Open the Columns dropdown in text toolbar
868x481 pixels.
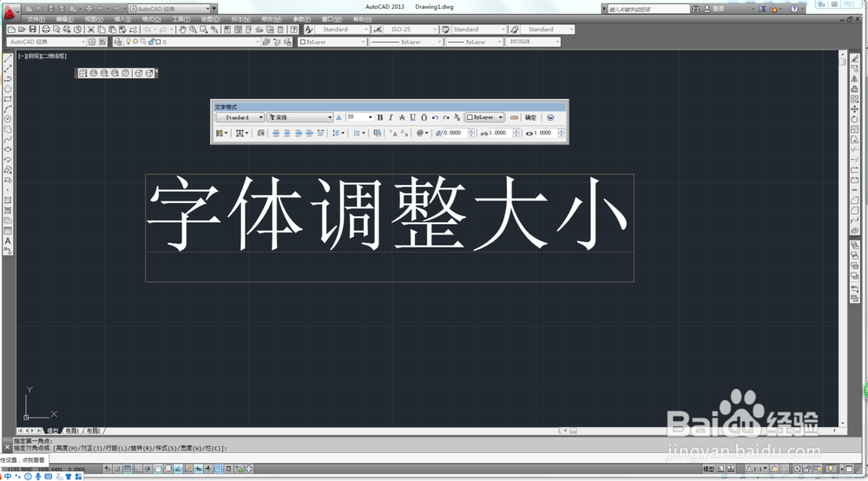221,133
